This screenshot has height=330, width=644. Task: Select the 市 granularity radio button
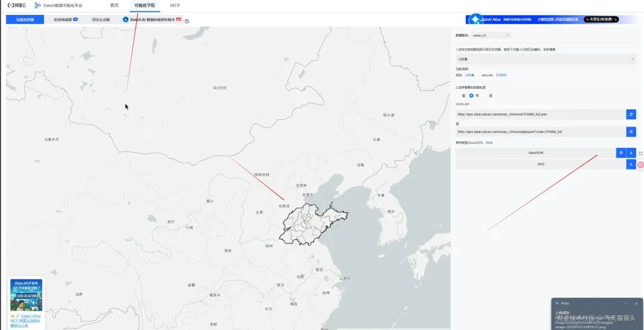point(471,95)
